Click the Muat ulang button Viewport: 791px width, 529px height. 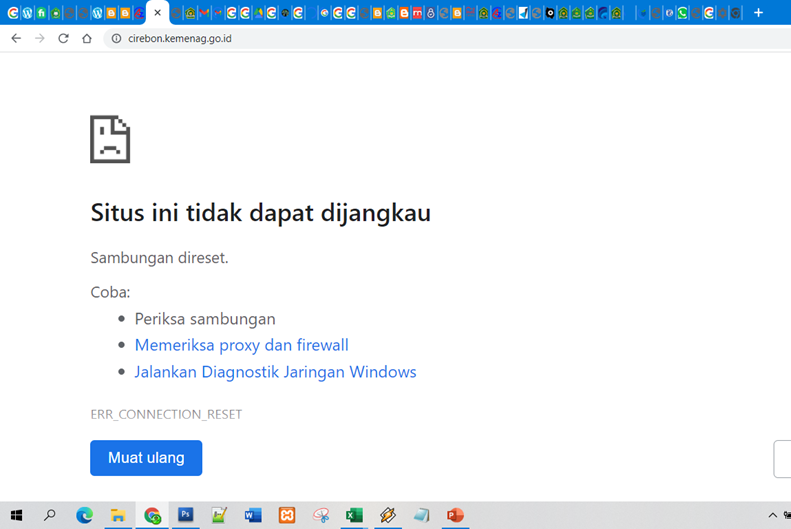[146, 458]
